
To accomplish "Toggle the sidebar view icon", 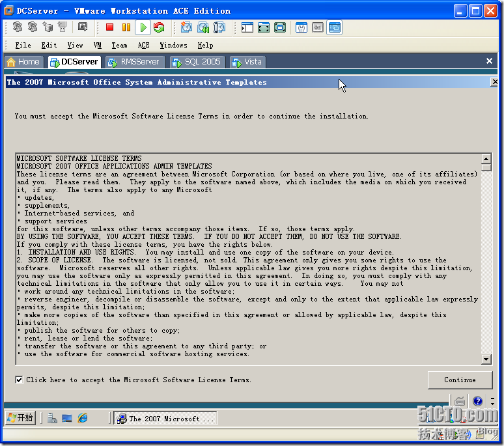I will (247, 27).
